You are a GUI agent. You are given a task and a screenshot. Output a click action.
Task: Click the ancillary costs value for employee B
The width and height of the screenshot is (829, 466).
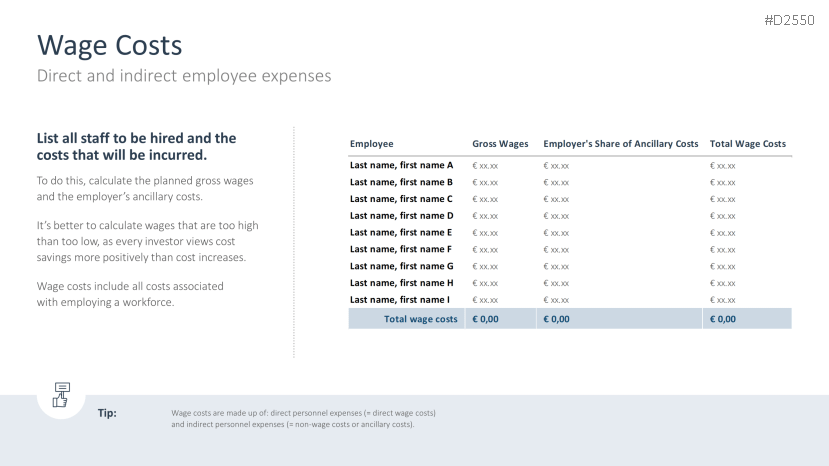click(x=556, y=182)
